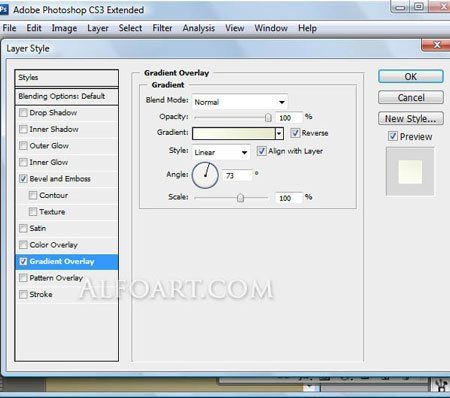Enable the Inner Shadow checkbox

23,129
